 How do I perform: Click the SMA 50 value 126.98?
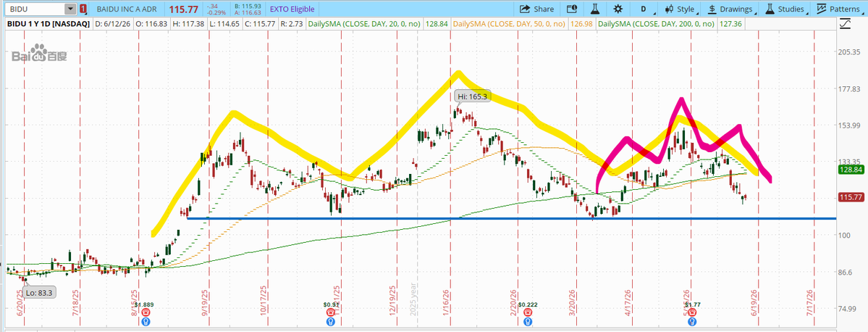[x=582, y=24]
